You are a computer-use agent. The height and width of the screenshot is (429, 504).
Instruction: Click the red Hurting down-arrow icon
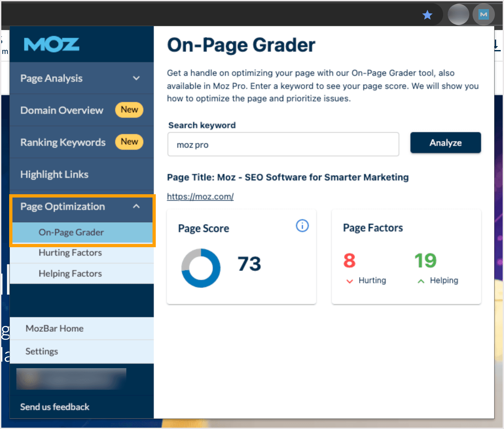[349, 281]
